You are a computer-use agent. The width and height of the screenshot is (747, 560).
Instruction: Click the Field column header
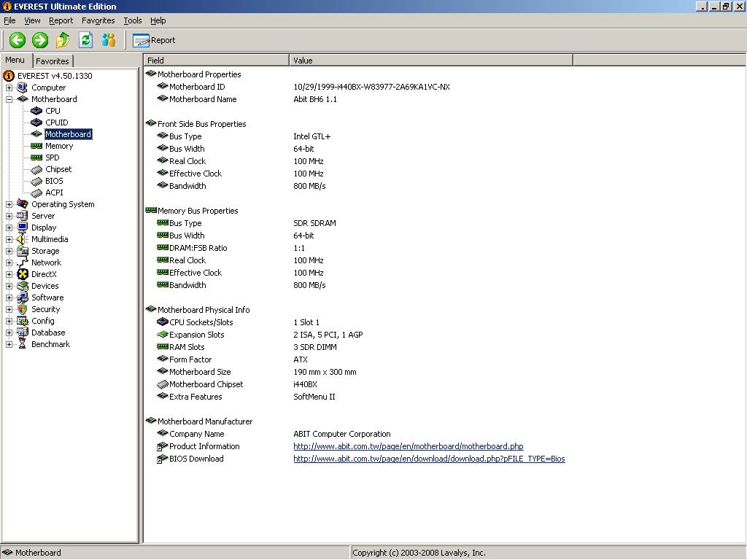tap(216, 61)
